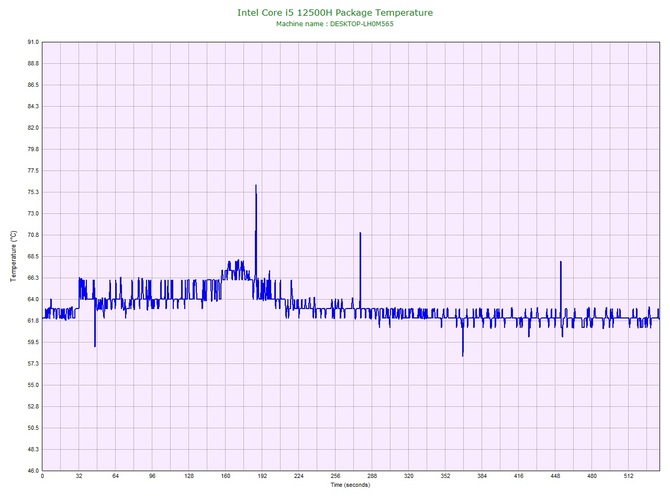
Task: Click the 448 time axis label
Action: tap(555, 476)
